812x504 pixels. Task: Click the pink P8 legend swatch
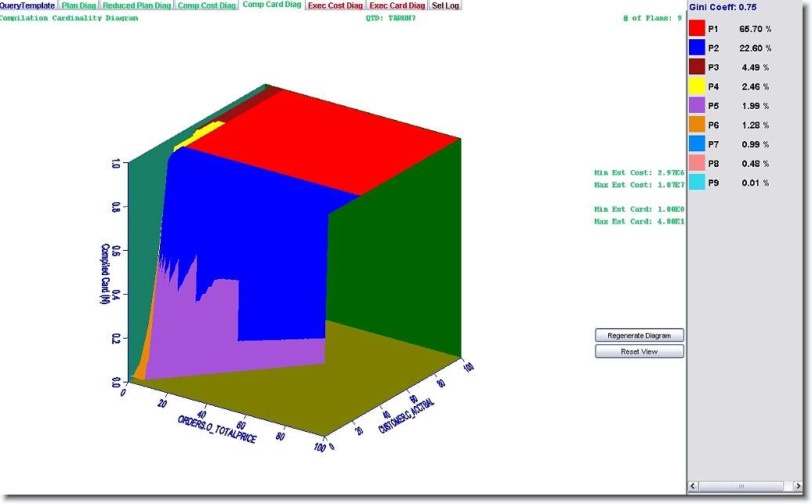(x=696, y=163)
